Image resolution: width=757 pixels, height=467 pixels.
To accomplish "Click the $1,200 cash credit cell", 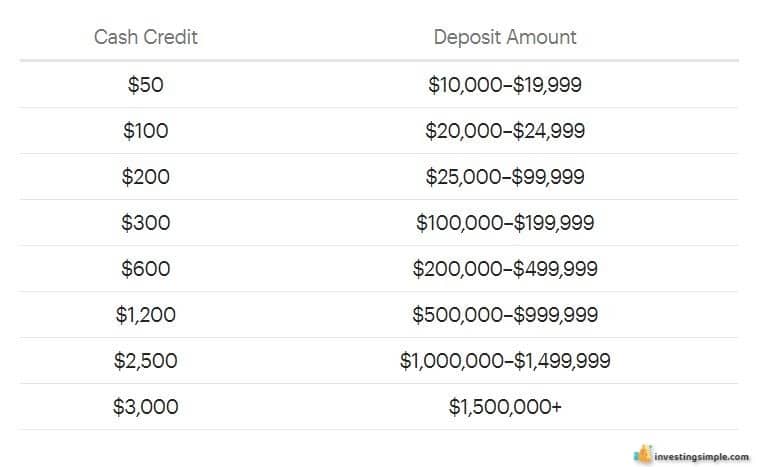I will point(146,315).
